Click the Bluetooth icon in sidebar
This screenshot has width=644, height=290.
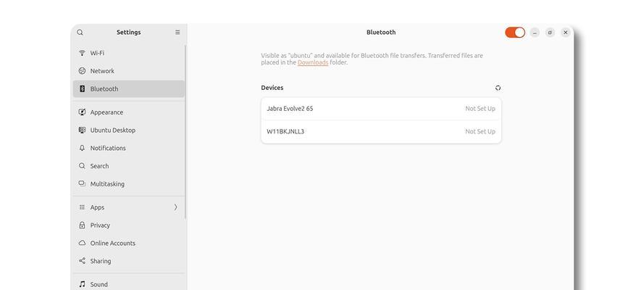click(82, 88)
